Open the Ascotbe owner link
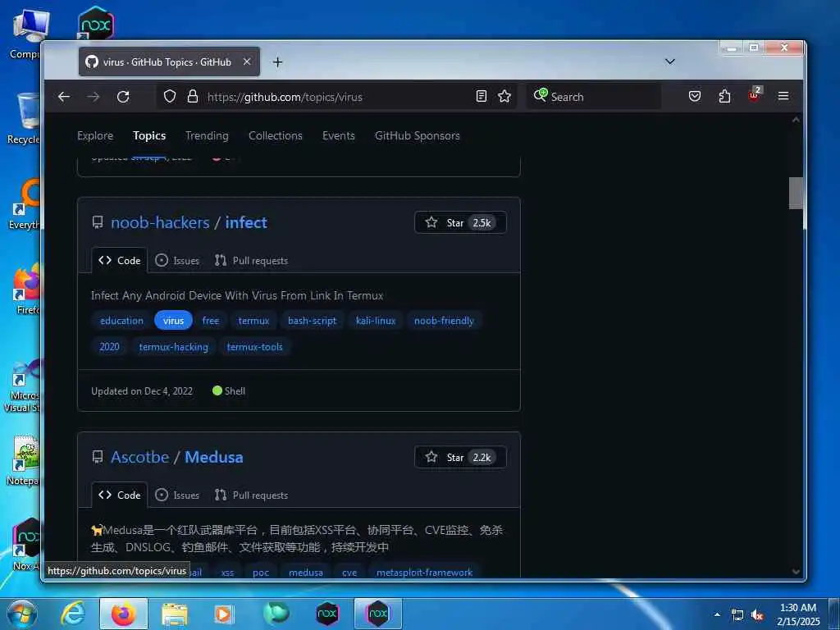 (139, 457)
